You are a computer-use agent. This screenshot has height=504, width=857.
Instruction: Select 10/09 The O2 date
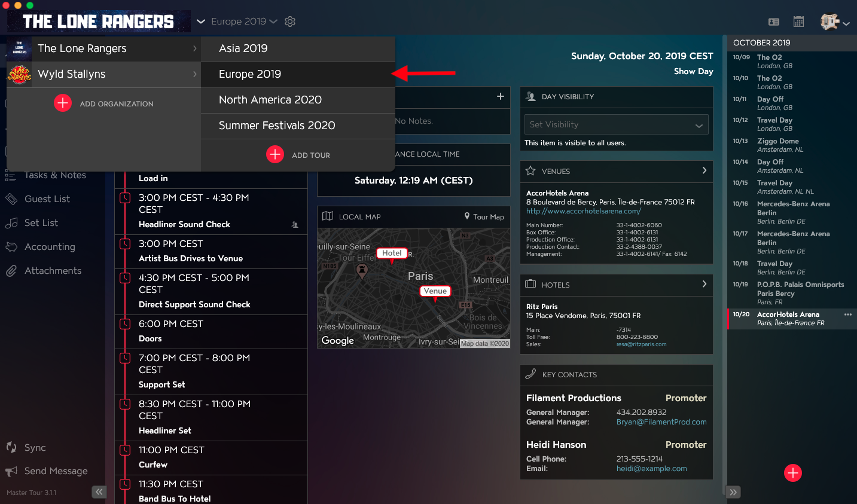tap(792, 62)
